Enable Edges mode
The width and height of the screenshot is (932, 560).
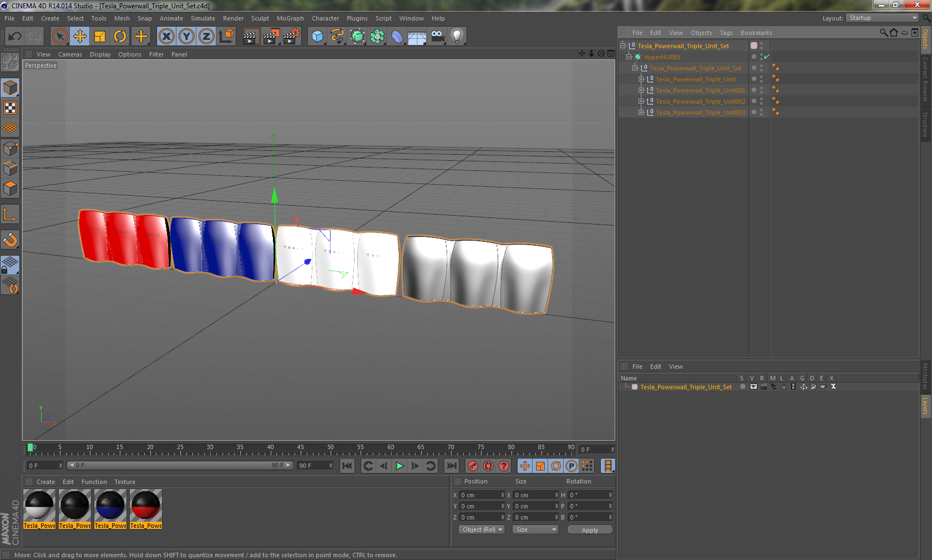click(x=11, y=169)
